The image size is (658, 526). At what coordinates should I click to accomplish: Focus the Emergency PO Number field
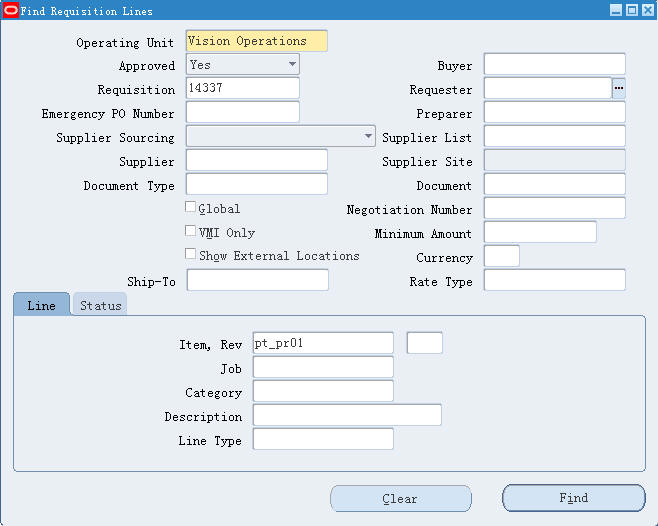coord(243,112)
